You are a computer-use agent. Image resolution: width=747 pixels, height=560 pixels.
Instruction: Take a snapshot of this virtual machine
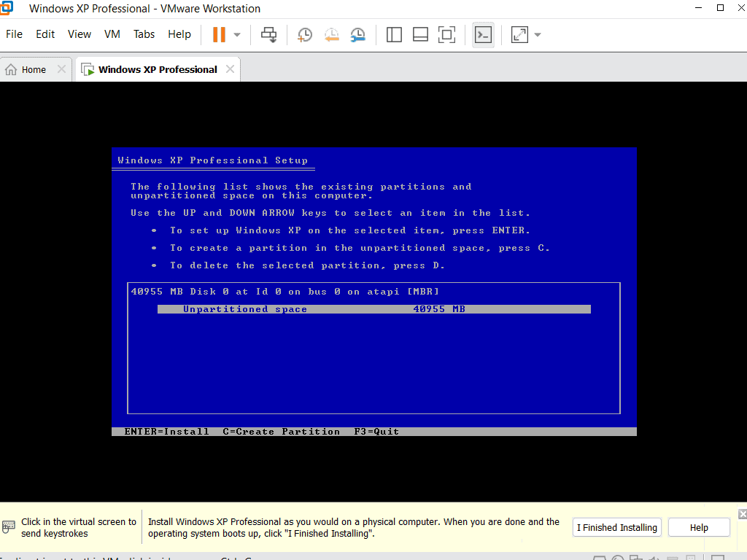click(305, 35)
